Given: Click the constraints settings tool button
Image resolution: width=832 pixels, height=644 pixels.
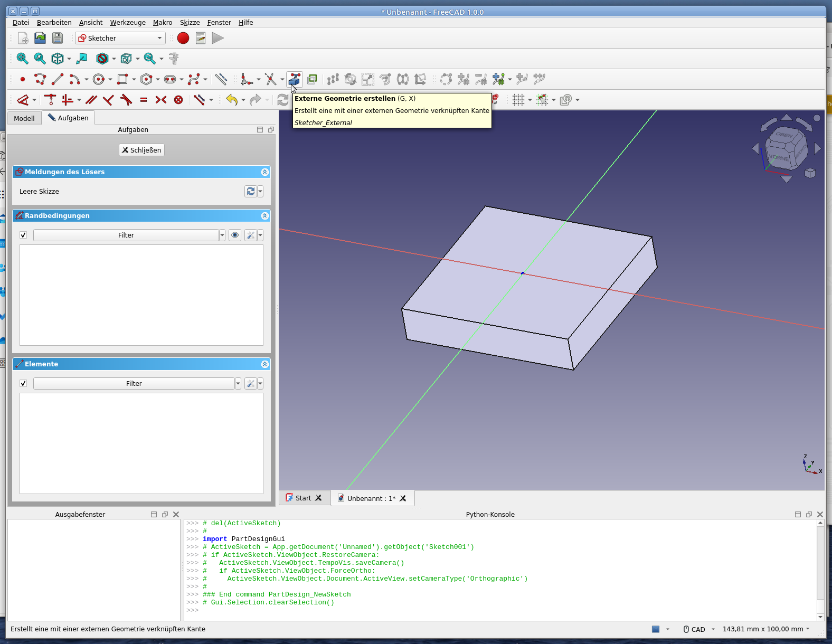Looking at the screenshot, I should click(x=251, y=235).
